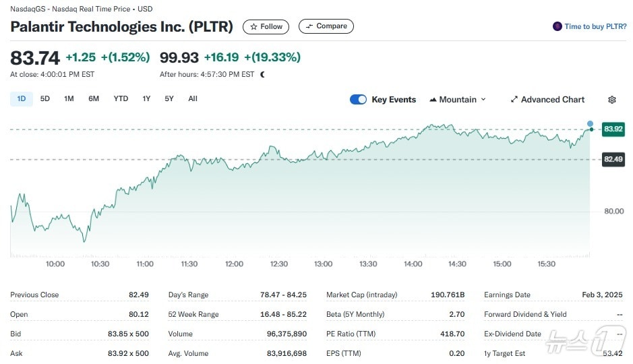633x364 pixels.
Task: Click the Mountain chart type icon
Action: (x=433, y=100)
